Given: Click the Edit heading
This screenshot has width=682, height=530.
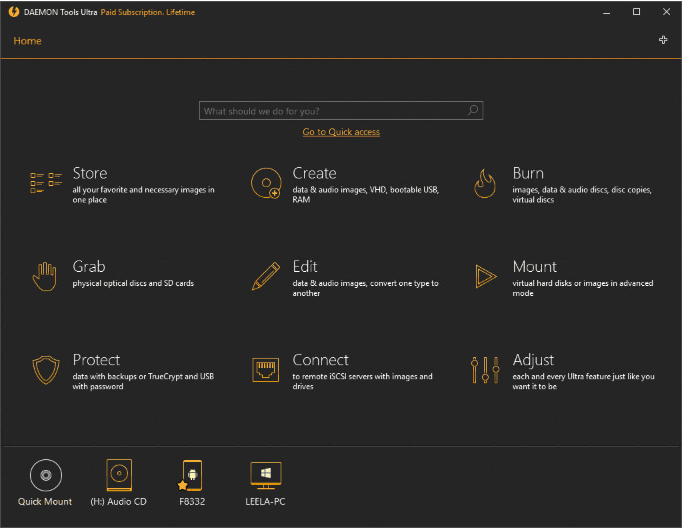Looking at the screenshot, I should pyautogui.click(x=305, y=267).
